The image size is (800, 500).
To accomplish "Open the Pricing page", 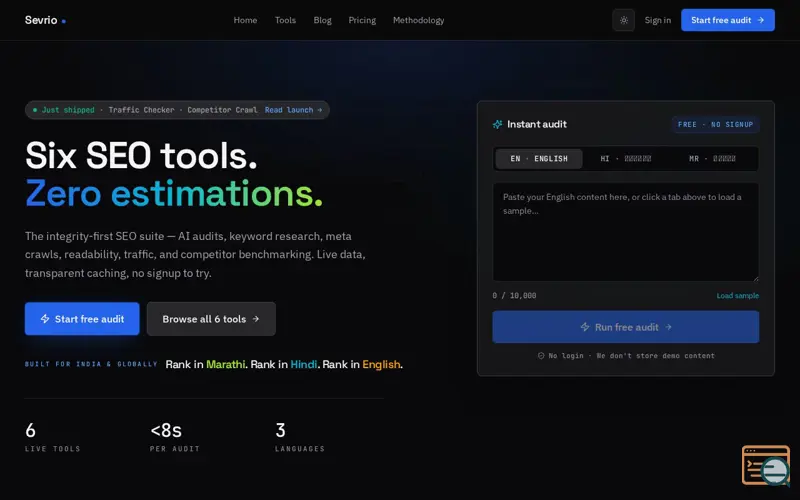I will pos(362,20).
